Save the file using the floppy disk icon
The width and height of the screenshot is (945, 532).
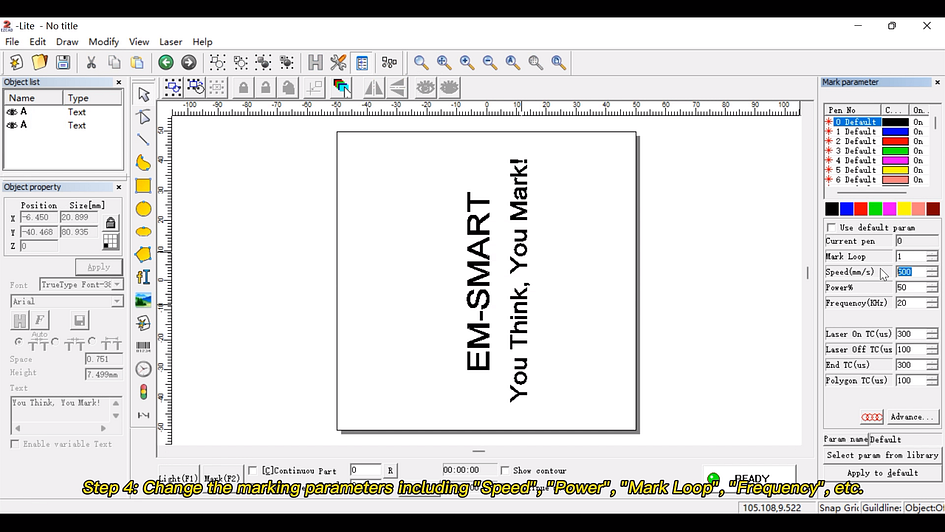(63, 62)
